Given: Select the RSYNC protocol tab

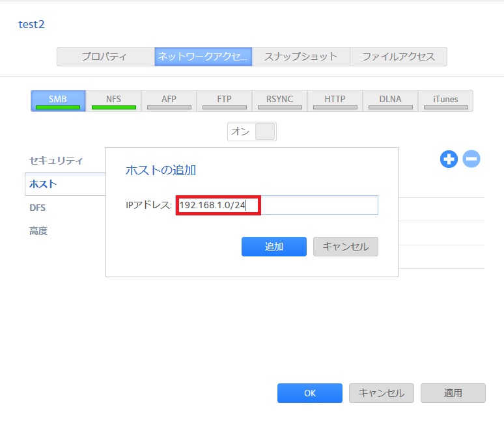Looking at the screenshot, I should click(x=279, y=101).
